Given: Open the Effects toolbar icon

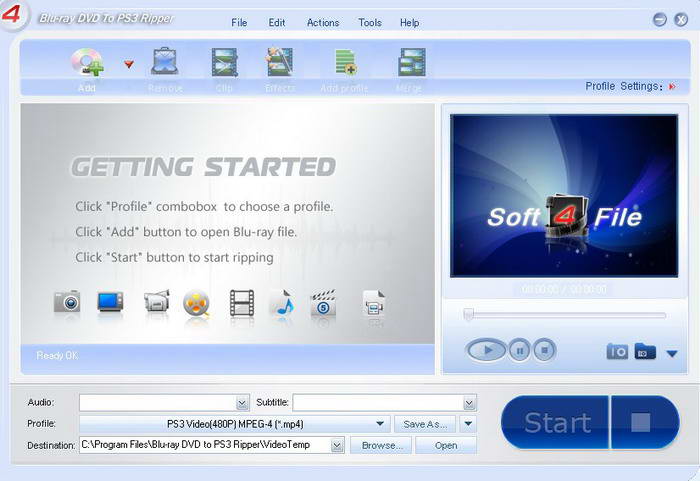Looking at the screenshot, I should tap(279, 62).
